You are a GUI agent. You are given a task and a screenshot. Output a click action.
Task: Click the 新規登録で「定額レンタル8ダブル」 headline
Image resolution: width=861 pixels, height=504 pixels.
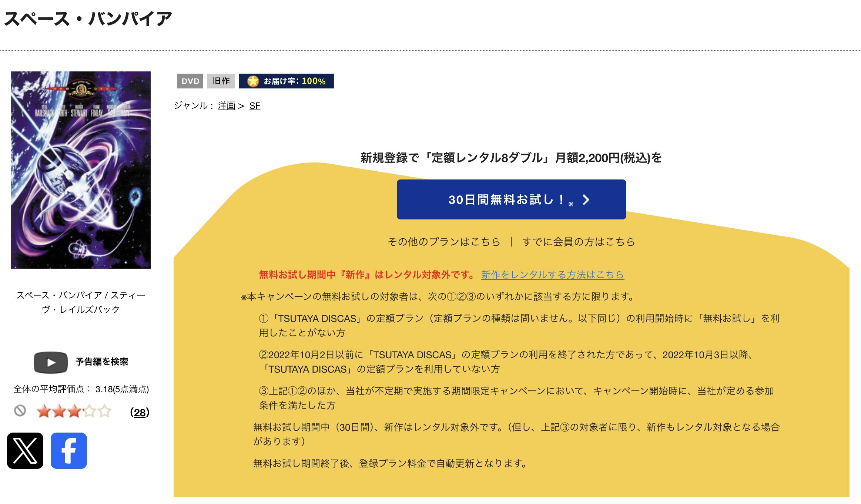511,158
